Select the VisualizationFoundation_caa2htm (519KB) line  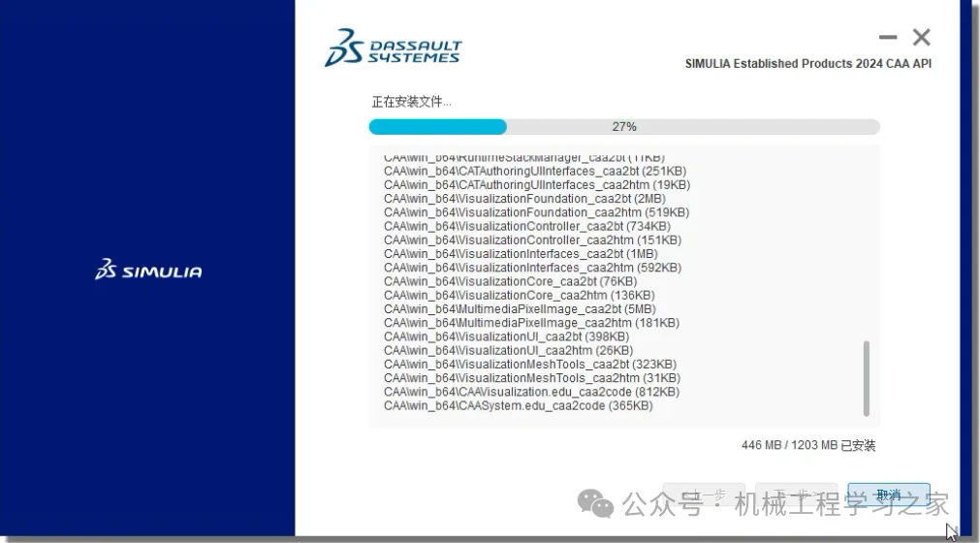tap(536, 212)
